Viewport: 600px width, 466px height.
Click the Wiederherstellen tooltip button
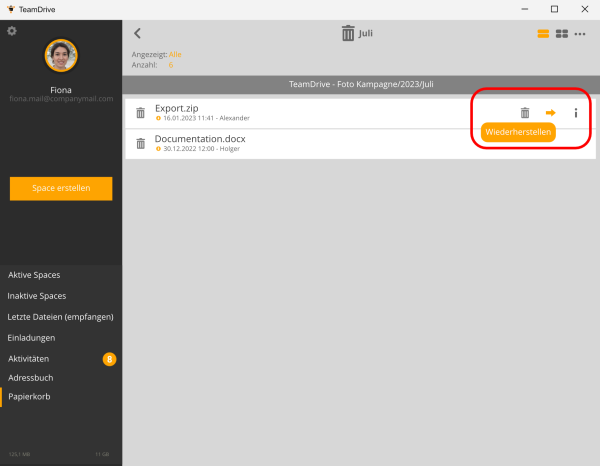[x=517, y=132]
